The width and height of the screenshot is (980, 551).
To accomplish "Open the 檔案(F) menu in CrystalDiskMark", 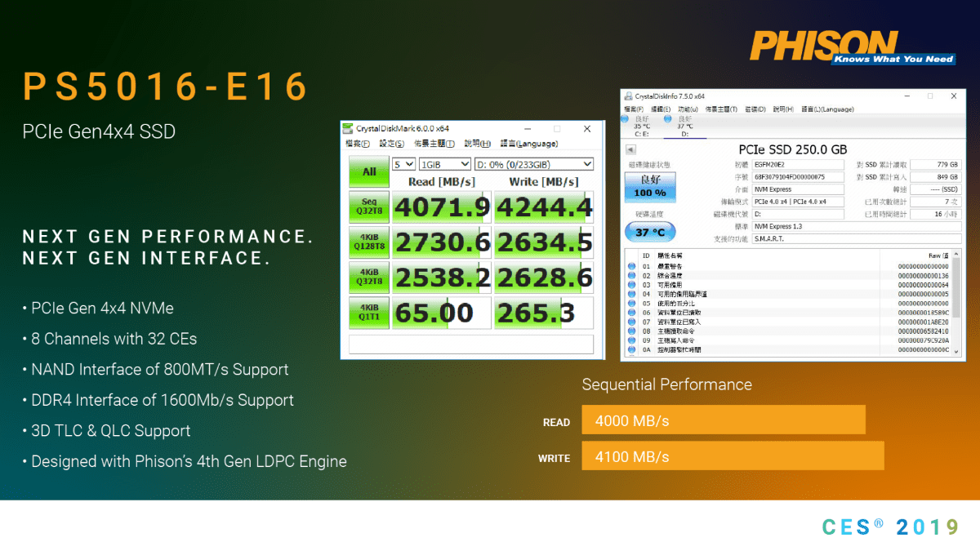I will tap(358, 144).
